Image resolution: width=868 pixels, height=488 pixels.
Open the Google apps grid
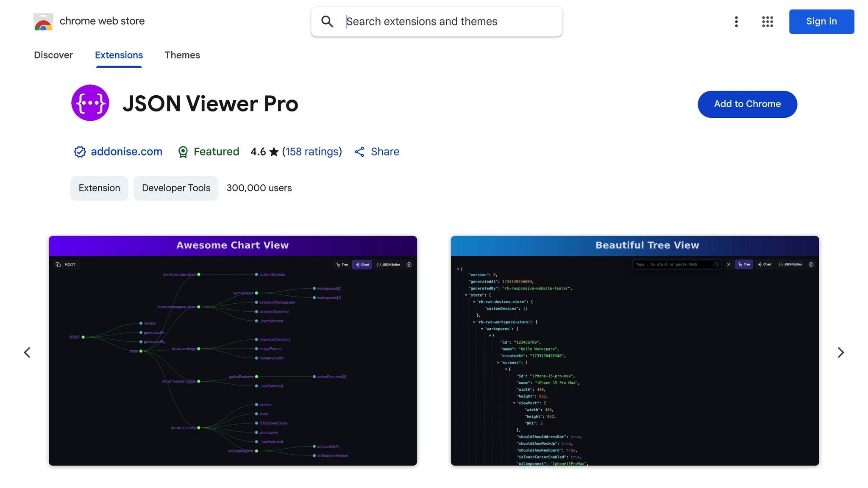coord(768,22)
